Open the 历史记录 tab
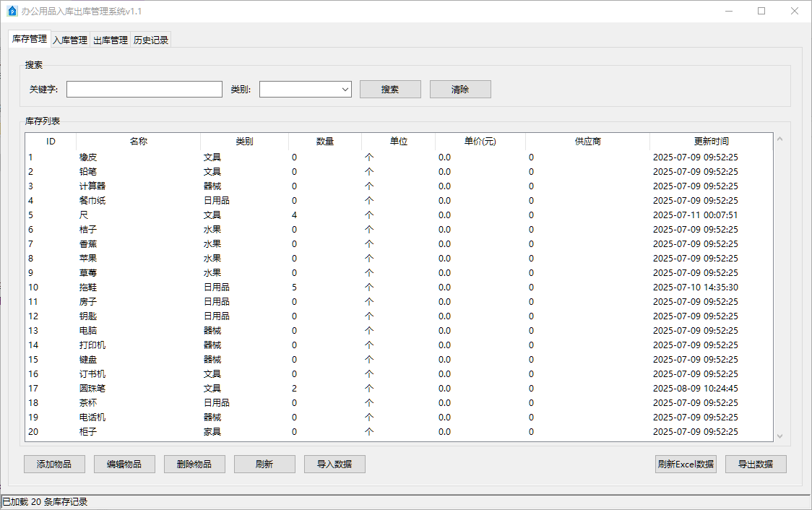The image size is (812, 510). click(151, 40)
